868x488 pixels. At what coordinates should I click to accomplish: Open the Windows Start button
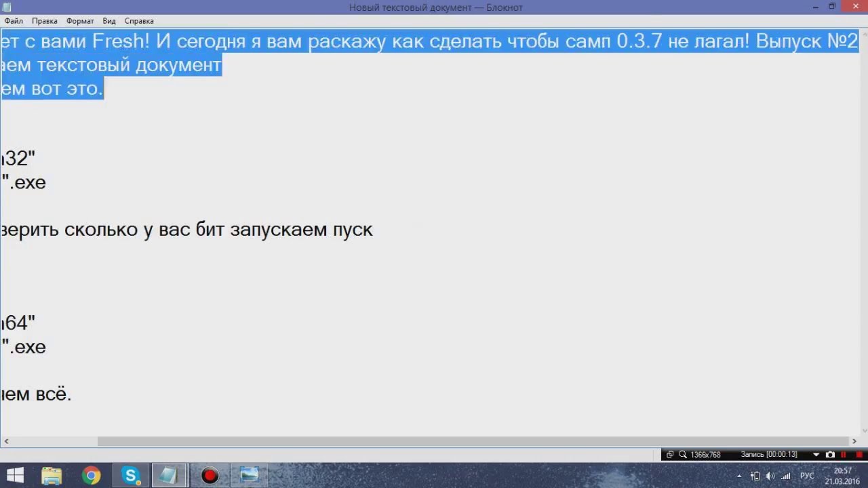(15, 476)
